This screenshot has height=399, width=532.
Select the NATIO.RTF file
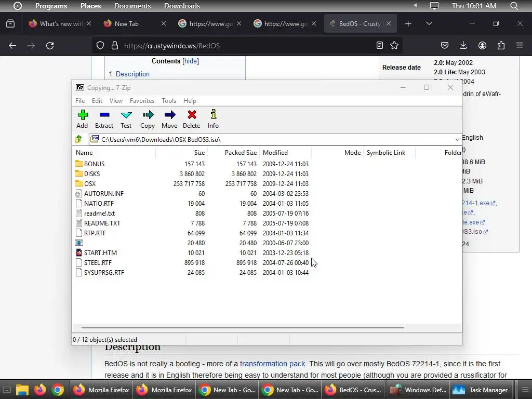pos(98,204)
